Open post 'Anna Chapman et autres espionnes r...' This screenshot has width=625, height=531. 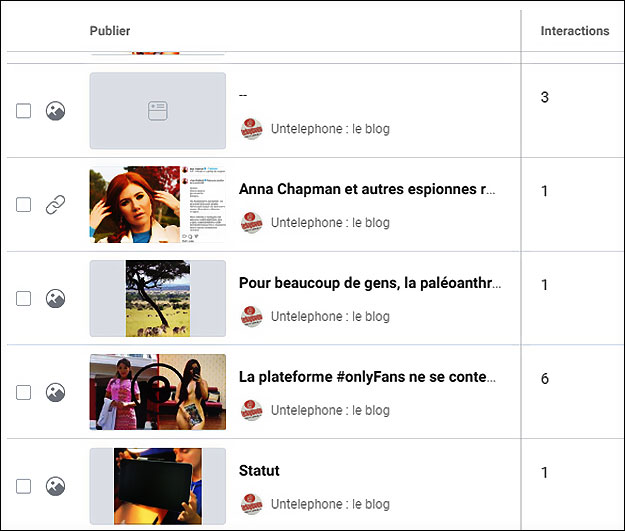[367, 189]
